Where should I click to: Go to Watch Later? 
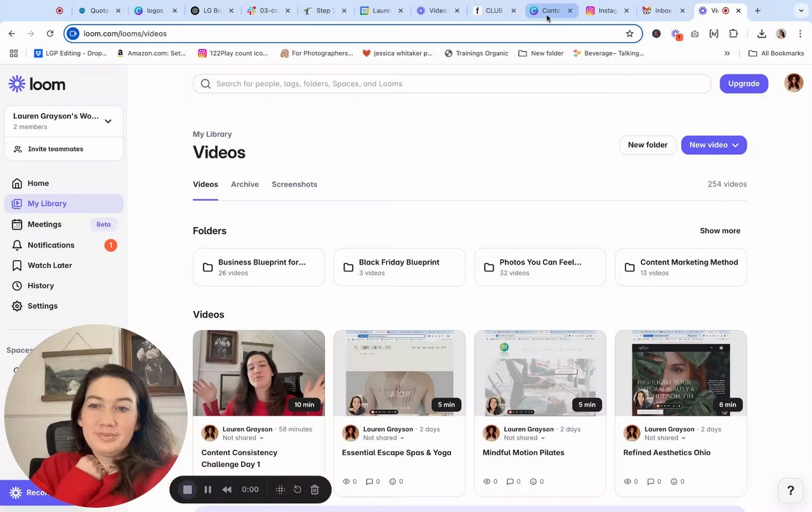(63, 265)
